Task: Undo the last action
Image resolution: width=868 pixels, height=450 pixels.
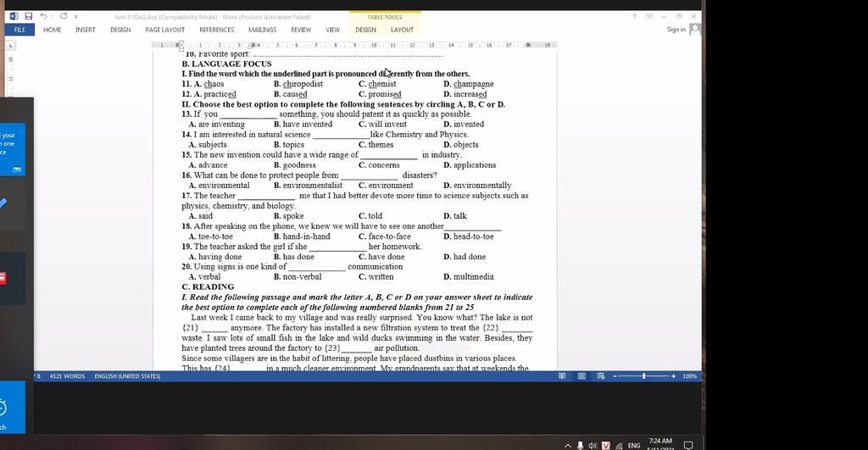Action: [x=43, y=17]
